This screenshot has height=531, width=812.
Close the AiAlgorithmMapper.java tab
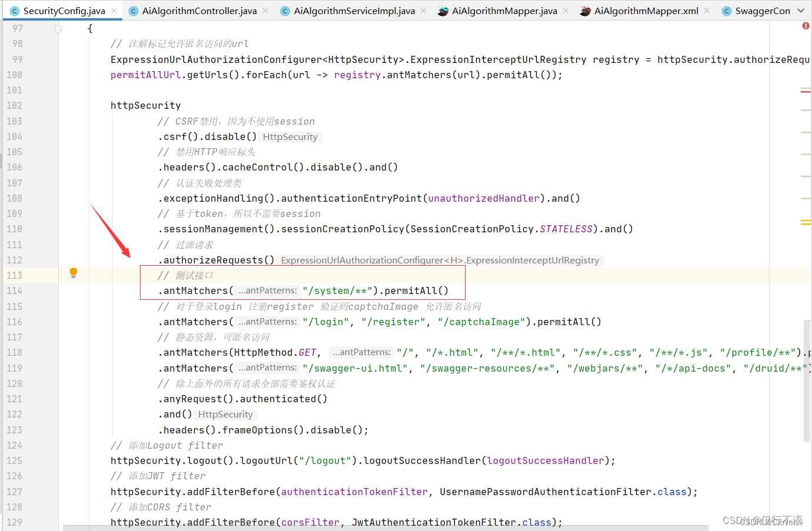tap(566, 11)
